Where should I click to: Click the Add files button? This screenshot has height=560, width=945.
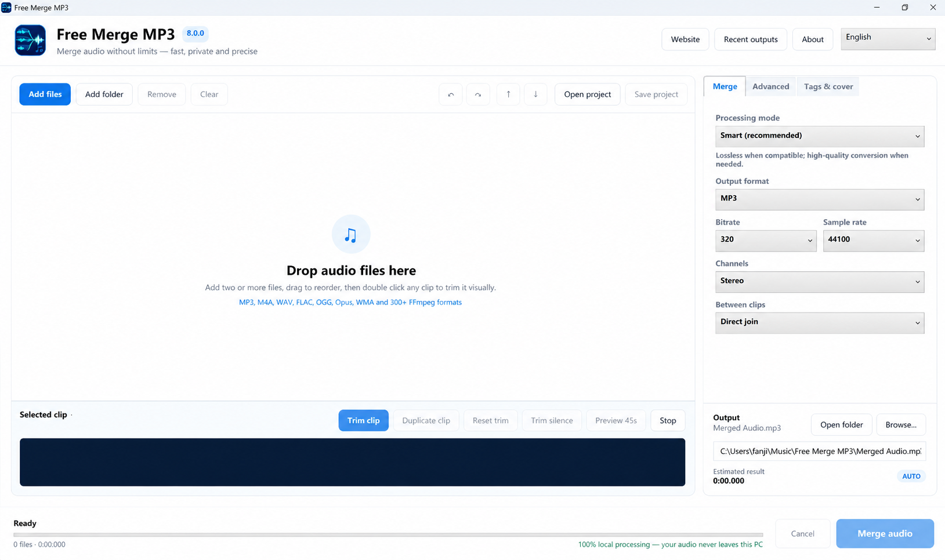45,94
